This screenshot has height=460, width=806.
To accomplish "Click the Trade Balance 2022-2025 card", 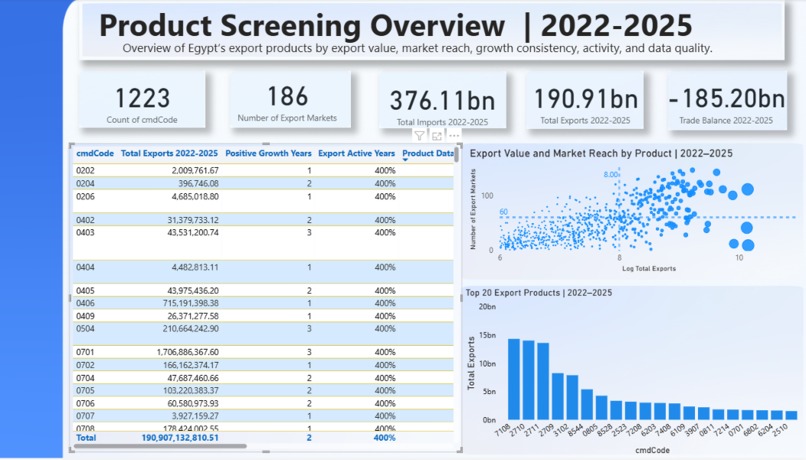I will (x=726, y=100).
